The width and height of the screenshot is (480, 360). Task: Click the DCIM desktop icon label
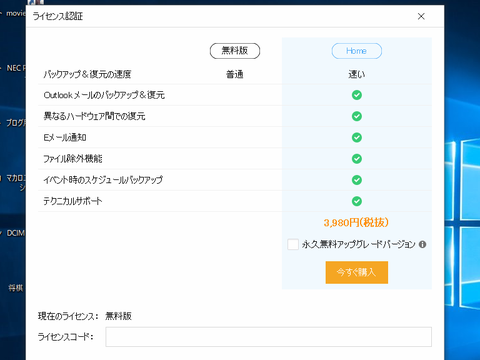(16, 233)
